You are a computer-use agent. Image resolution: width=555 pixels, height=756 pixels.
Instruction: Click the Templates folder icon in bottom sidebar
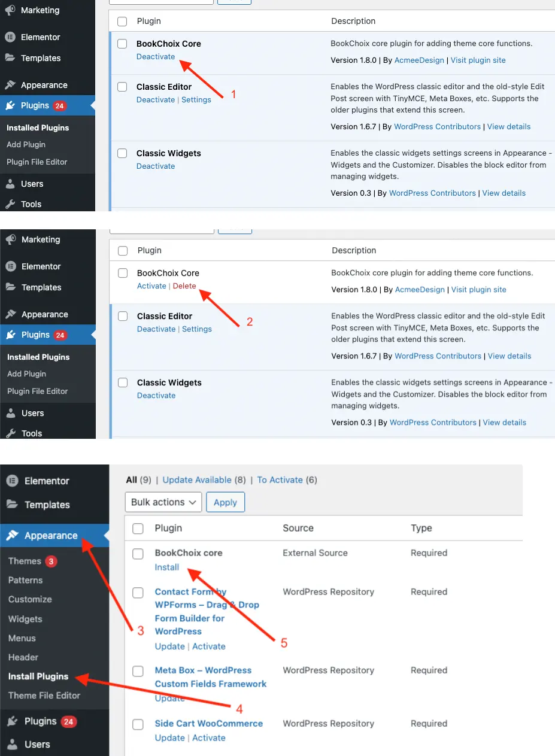click(12, 505)
